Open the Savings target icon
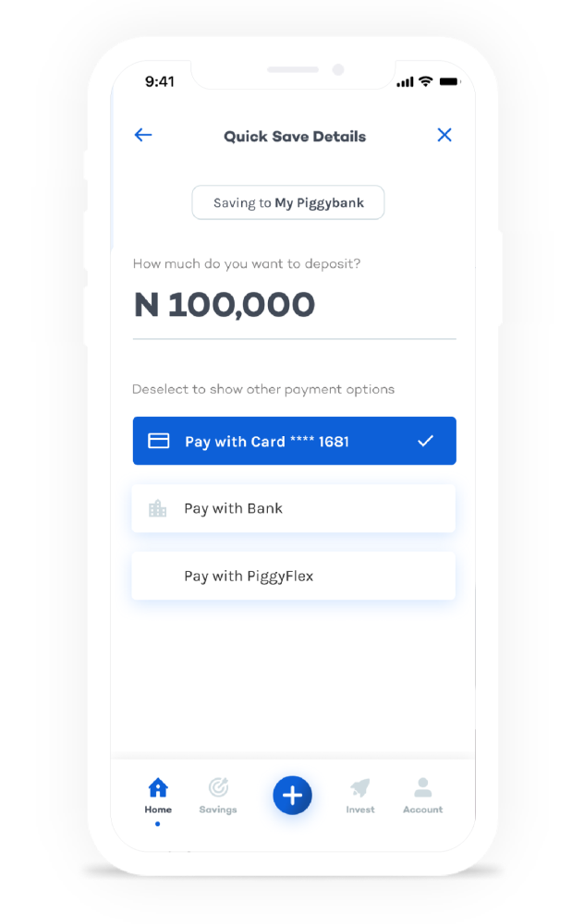This screenshot has height=924, width=584. click(x=218, y=787)
